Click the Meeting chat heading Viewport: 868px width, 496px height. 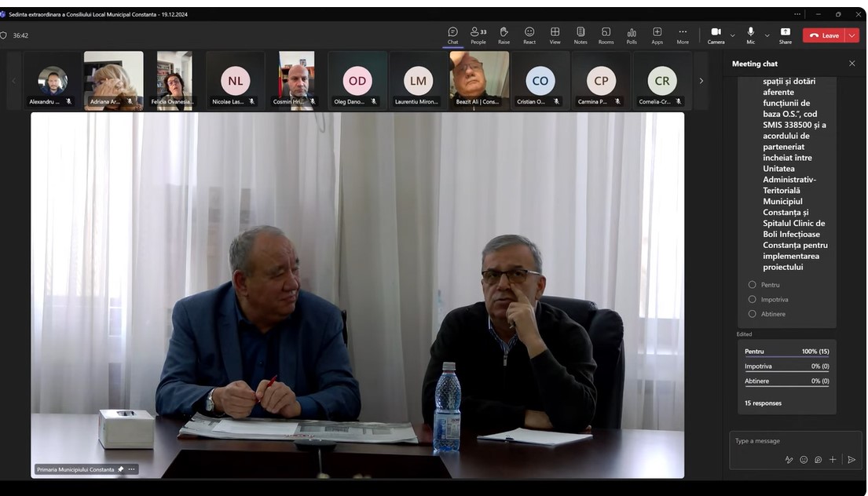point(755,64)
